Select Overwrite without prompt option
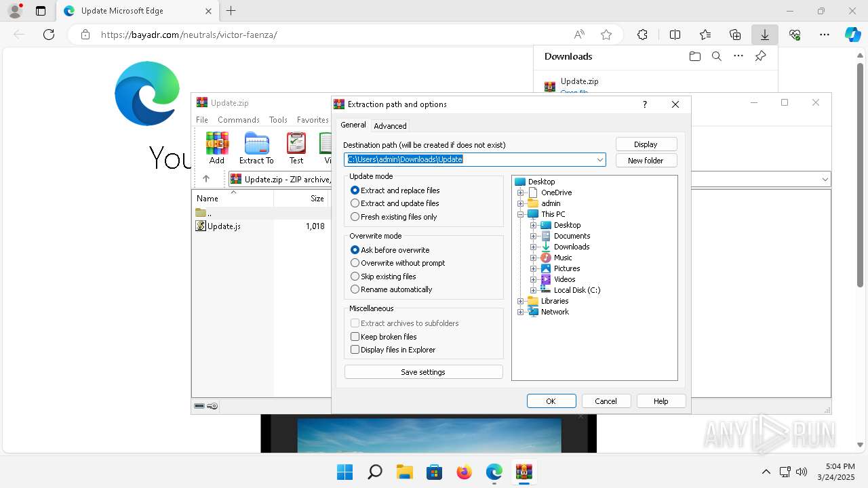Screen dimensions: 868x488 [398, 263]
